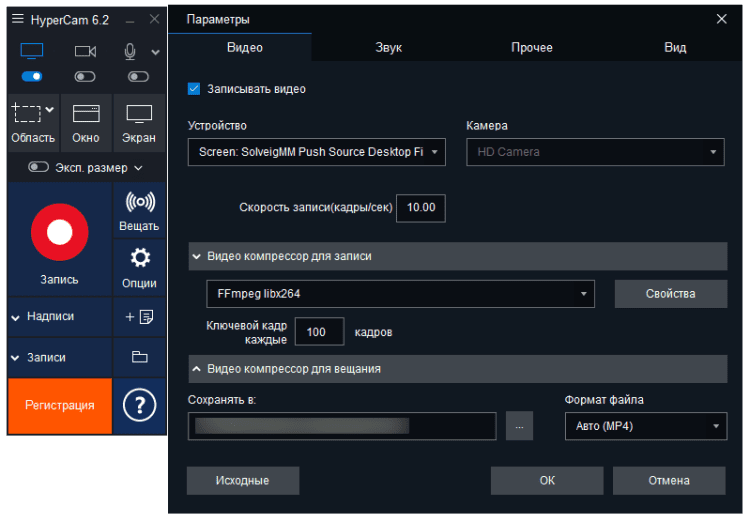The height and width of the screenshot is (522, 750).
Task: Click the key frame 100 field
Action: click(320, 332)
